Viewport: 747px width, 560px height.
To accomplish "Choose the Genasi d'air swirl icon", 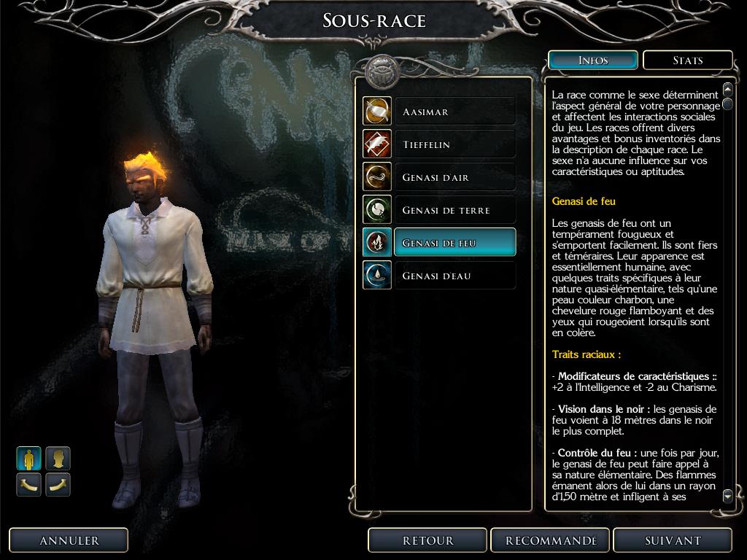I will point(377,176).
